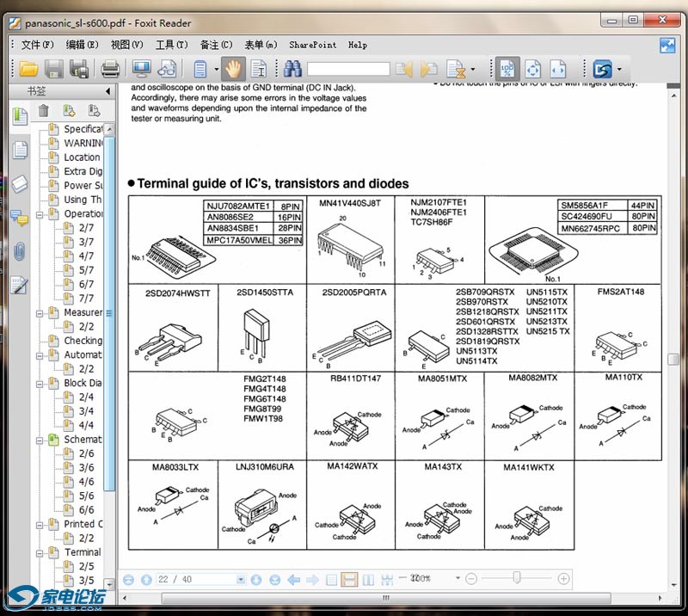Open dropdown next to page view icon
This screenshot has width=688, height=616.
[x=217, y=70]
